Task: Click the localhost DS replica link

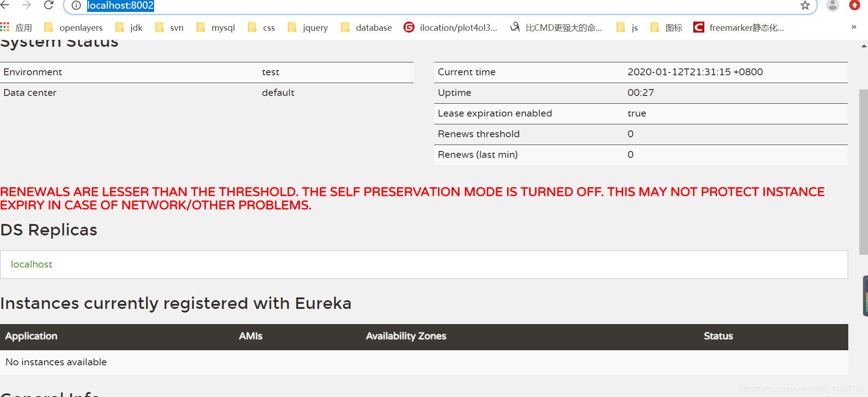Action: click(x=32, y=264)
